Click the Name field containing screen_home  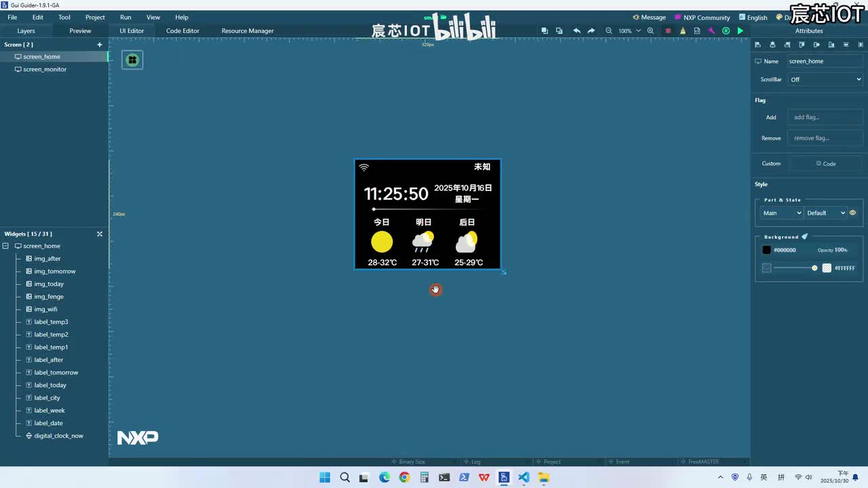pos(825,61)
